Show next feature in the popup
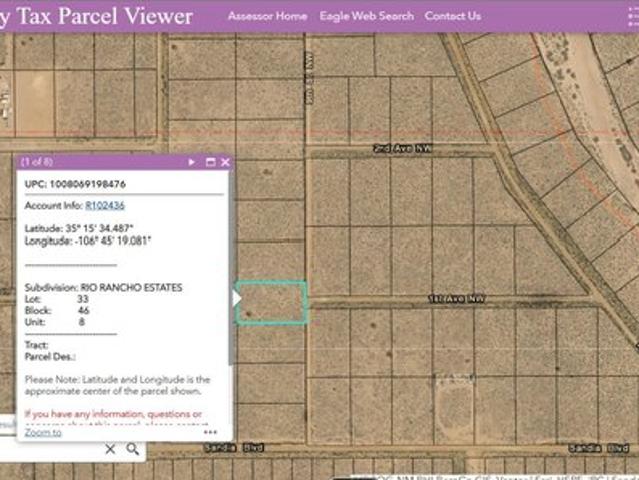The image size is (639, 480). coord(191,162)
